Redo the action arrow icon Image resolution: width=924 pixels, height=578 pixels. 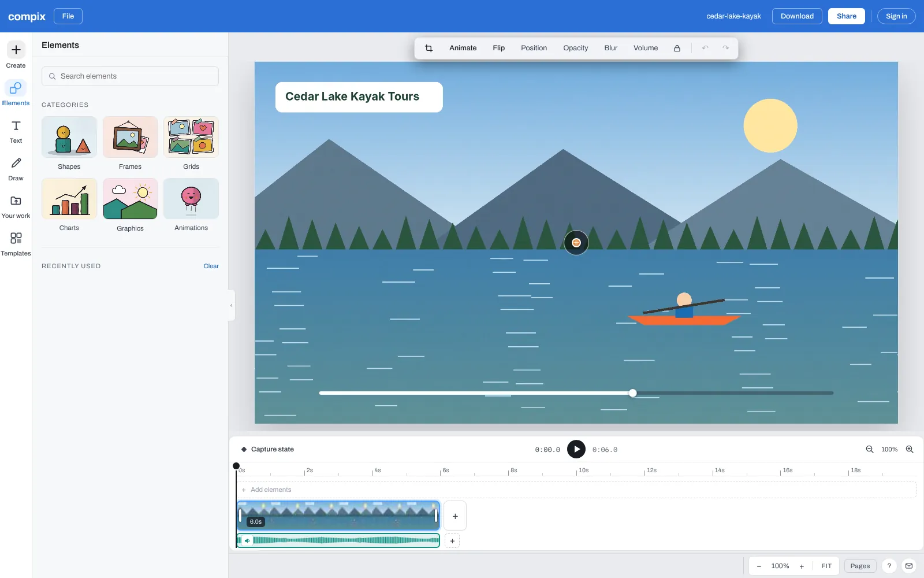[x=726, y=48]
